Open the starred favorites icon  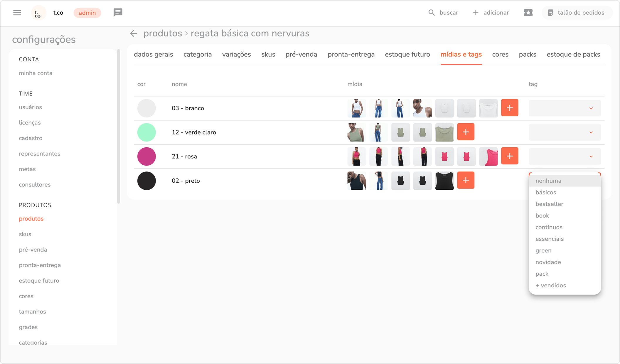(528, 13)
